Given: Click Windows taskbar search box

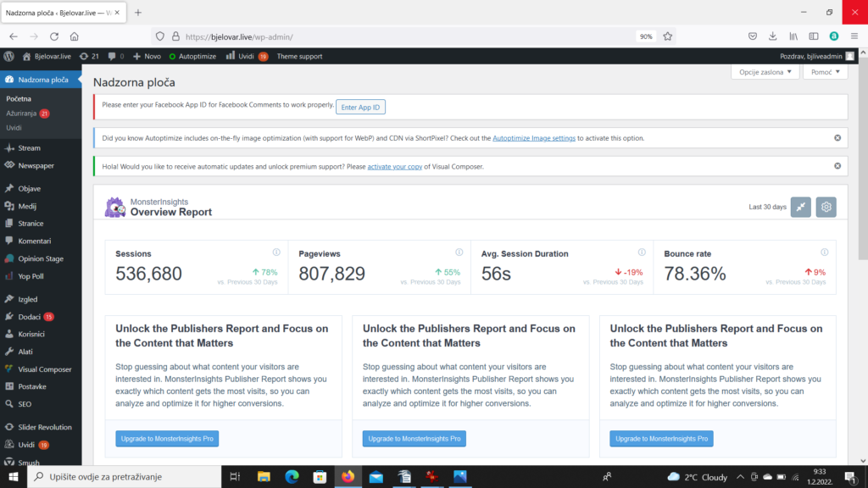Looking at the screenshot, I should tap(125, 476).
